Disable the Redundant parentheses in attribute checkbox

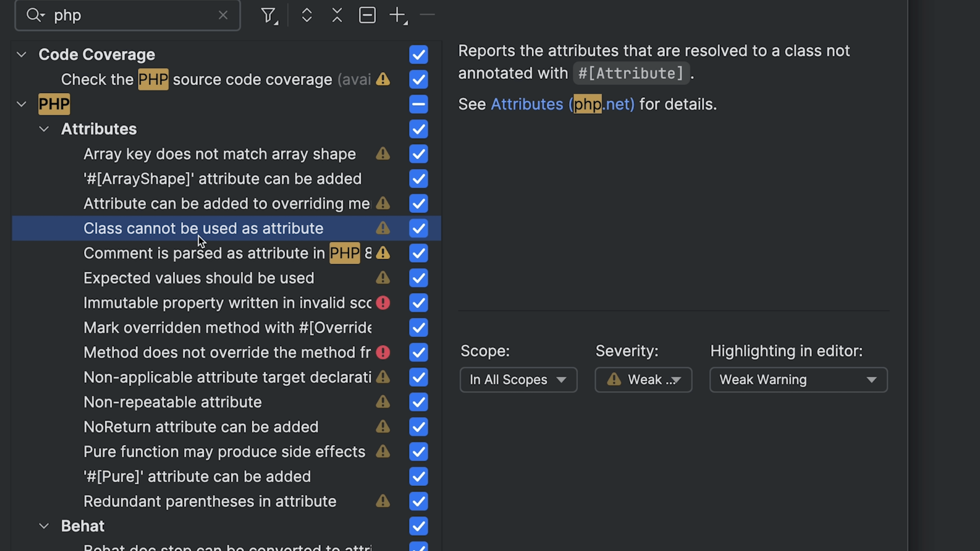click(419, 501)
